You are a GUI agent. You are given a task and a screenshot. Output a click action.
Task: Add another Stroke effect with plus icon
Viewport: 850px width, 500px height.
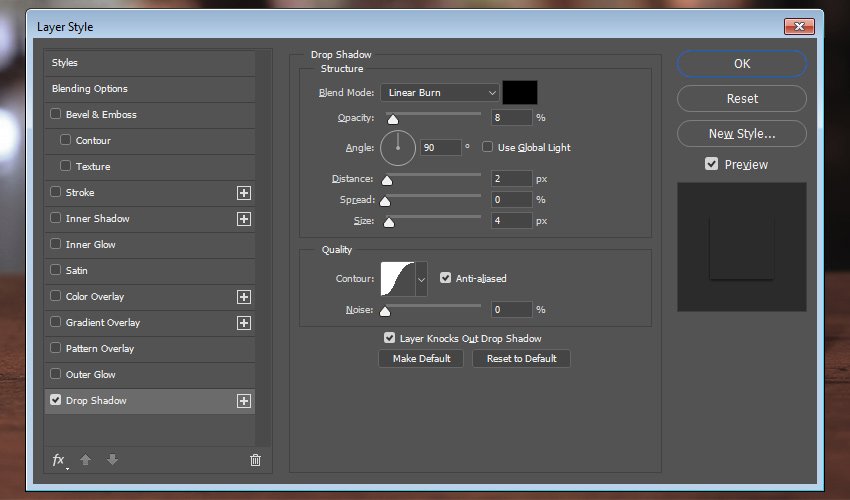(244, 193)
